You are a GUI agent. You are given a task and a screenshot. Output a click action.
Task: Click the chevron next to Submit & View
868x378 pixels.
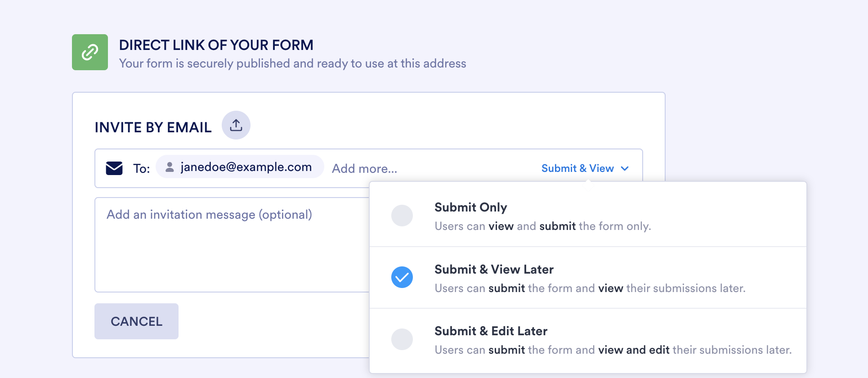[x=625, y=168]
